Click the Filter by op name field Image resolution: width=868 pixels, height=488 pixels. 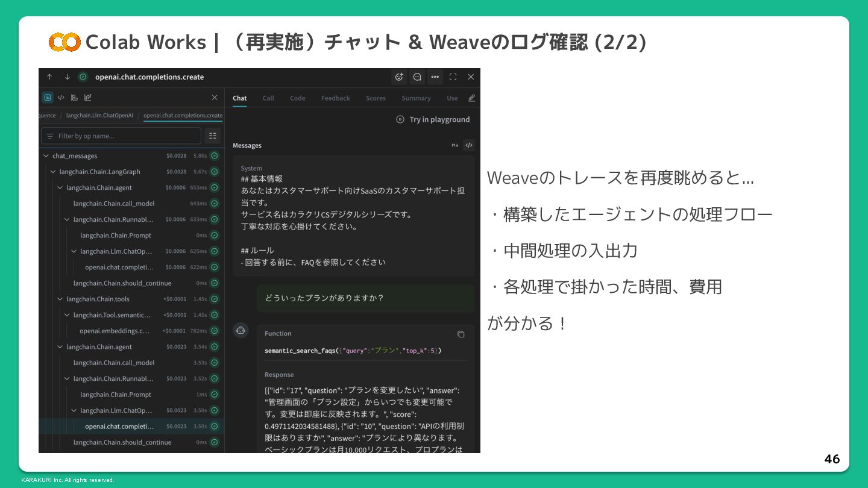click(121, 136)
